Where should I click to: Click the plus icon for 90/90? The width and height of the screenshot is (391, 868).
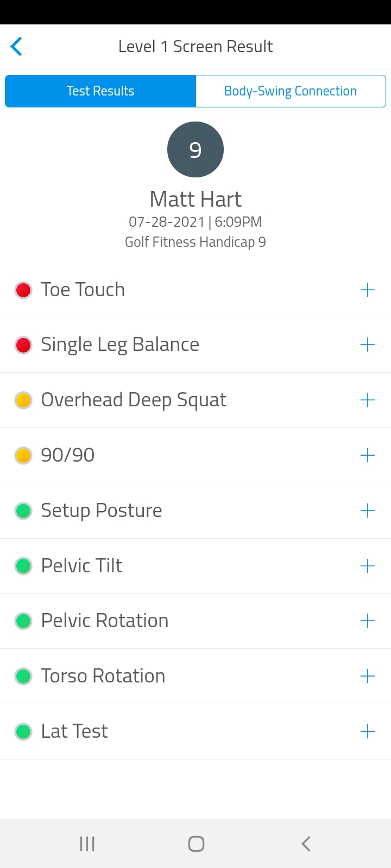pos(368,455)
